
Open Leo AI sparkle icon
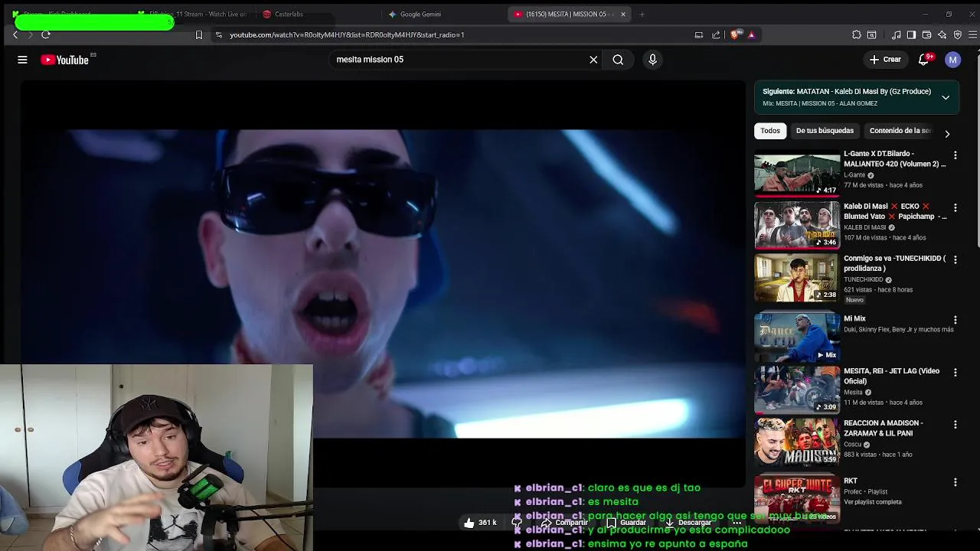[x=943, y=34]
